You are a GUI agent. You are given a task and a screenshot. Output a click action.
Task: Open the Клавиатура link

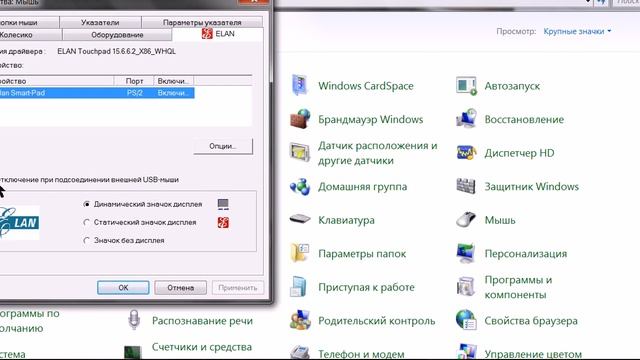[346, 220]
